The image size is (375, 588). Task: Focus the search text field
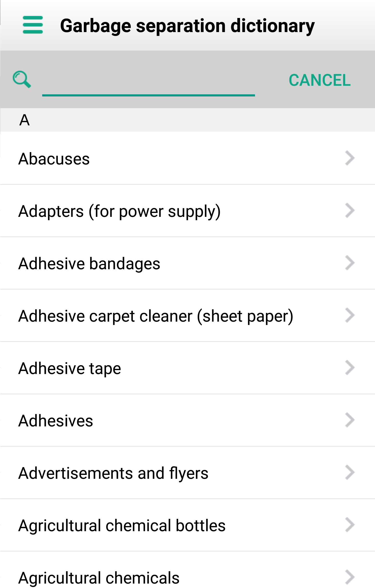pyautogui.click(x=148, y=81)
